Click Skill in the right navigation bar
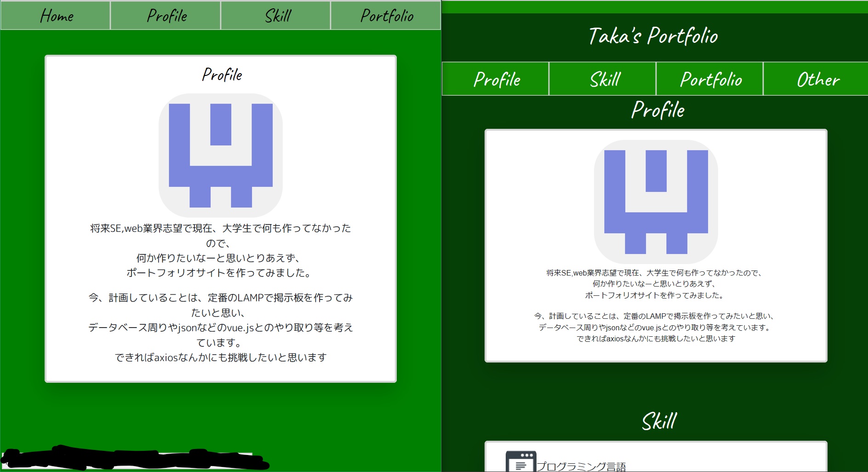 click(x=603, y=79)
